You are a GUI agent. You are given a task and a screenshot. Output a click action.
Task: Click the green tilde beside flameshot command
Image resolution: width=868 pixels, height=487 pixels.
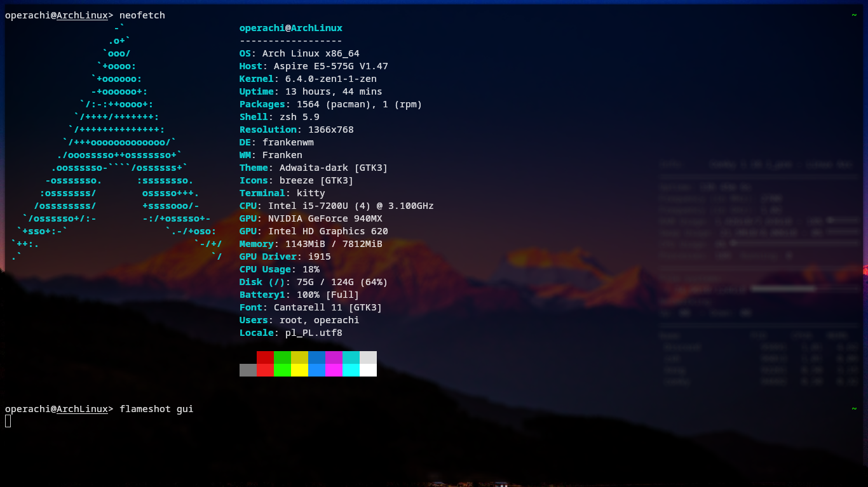coord(854,409)
